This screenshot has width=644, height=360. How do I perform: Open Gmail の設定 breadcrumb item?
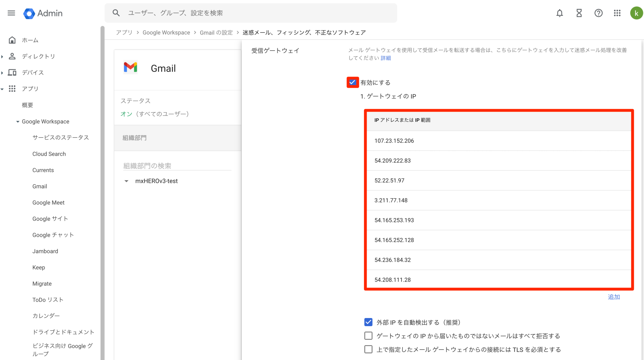(x=216, y=33)
